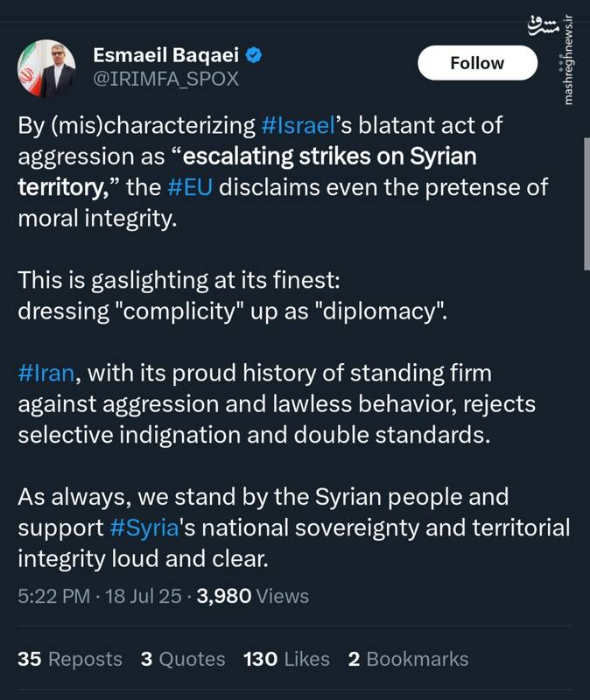Show the 35 Reposts list
The image size is (590, 700).
click(70, 659)
